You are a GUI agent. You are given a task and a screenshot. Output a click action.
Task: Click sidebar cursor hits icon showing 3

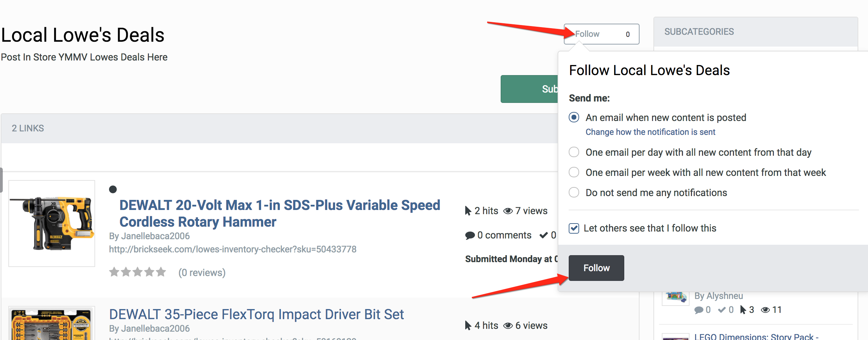(x=743, y=310)
